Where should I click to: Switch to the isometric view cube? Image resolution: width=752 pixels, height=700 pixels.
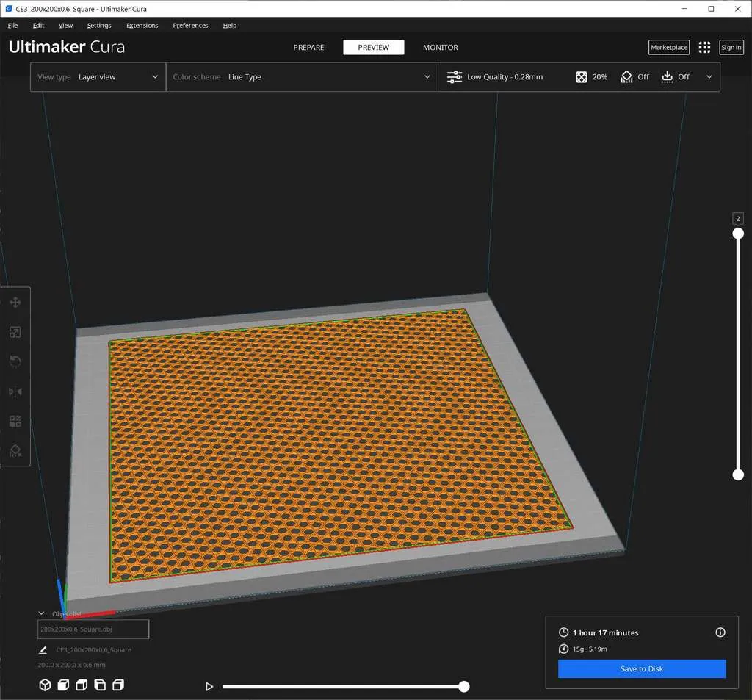(x=45, y=685)
